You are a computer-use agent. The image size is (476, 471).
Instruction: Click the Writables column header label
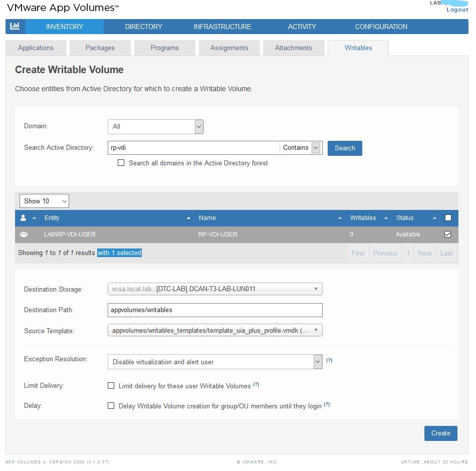pos(363,218)
